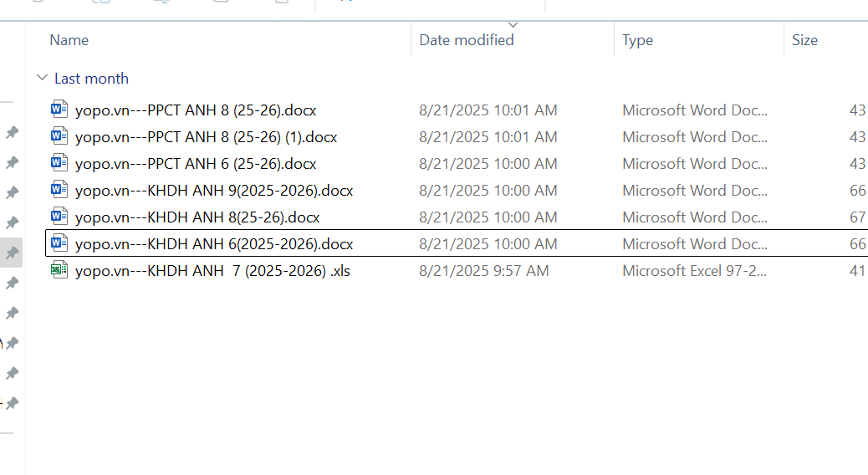Click the sort arrow above Date modified
Viewport: 868px width, 475px height.
point(513,25)
